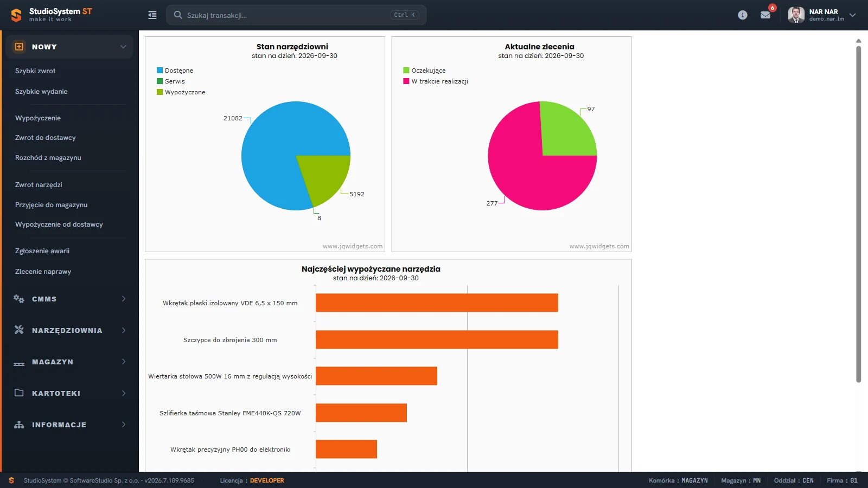Click the Kartoteki folder icon

[x=19, y=393]
